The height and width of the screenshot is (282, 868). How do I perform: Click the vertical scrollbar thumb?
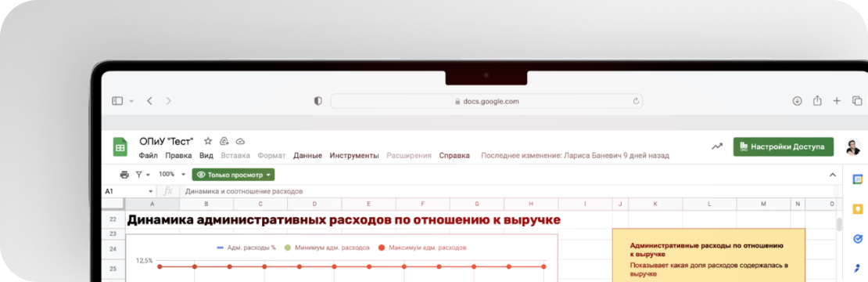point(838,224)
